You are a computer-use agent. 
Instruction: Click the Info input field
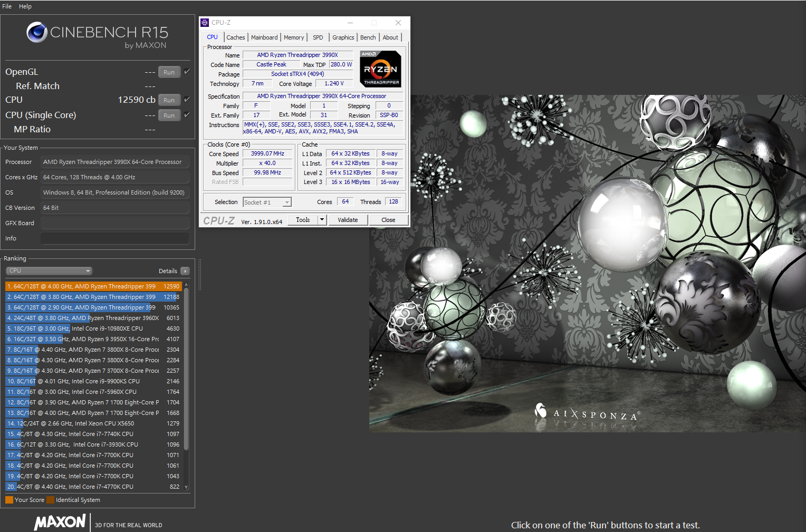(x=115, y=238)
